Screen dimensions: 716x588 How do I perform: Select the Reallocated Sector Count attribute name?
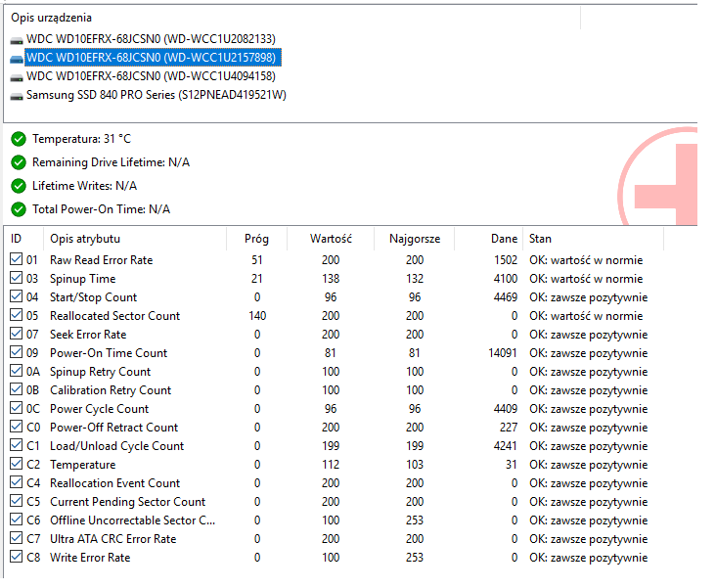(x=115, y=316)
